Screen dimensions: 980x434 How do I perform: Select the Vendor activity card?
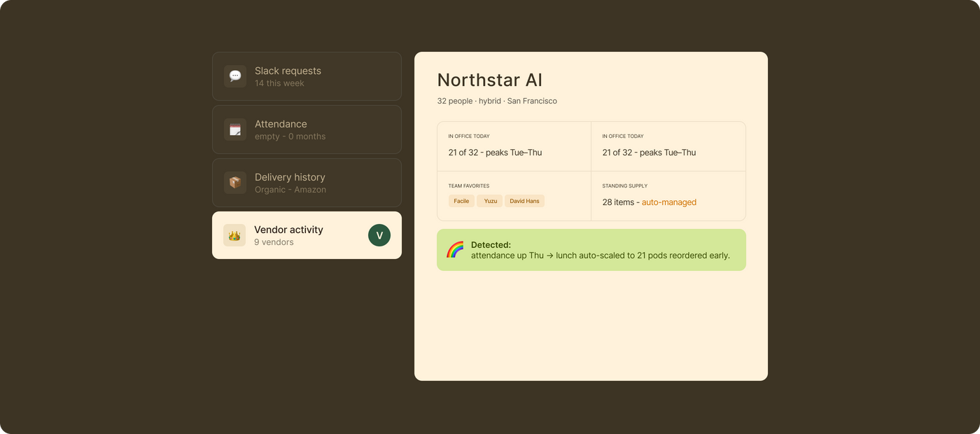307,235
